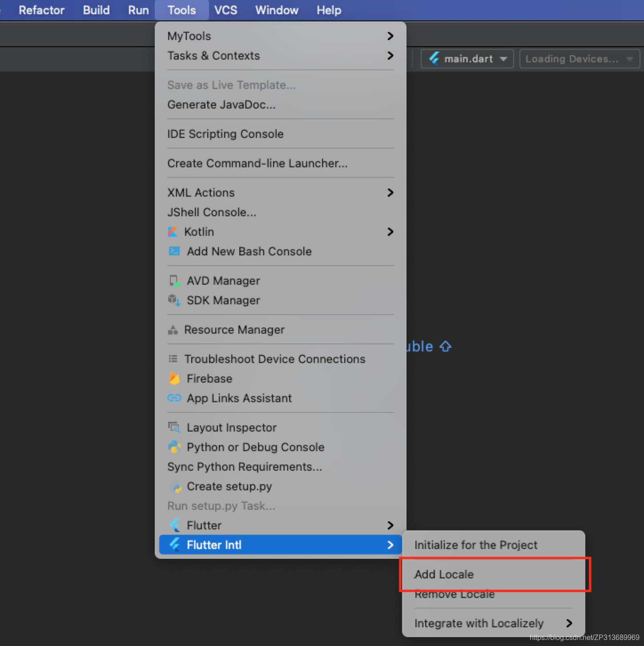
Task: Select the SDK Manager entry
Action: point(281,300)
